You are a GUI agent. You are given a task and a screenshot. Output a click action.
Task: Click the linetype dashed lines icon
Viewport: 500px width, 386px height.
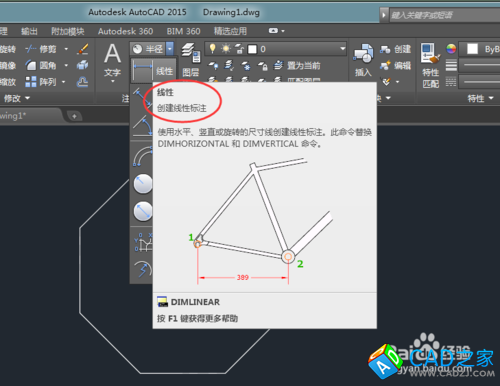(451, 81)
